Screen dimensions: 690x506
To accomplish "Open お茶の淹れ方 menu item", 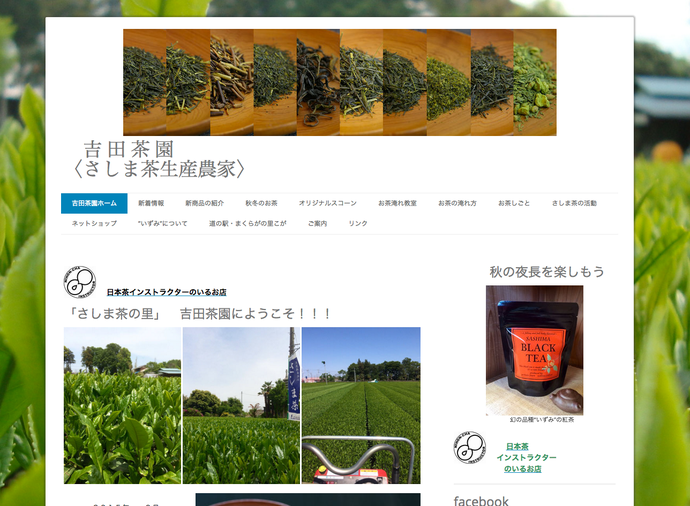I will coord(457,203).
